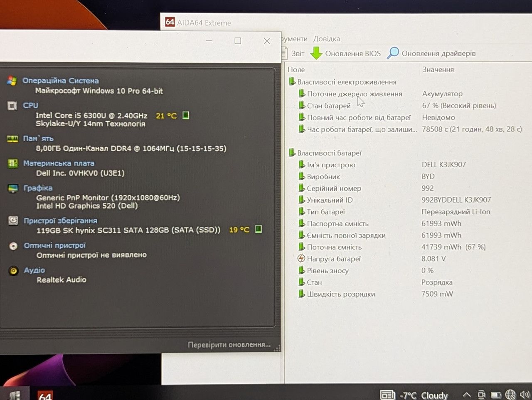Open the Графіка section heading

38,188
